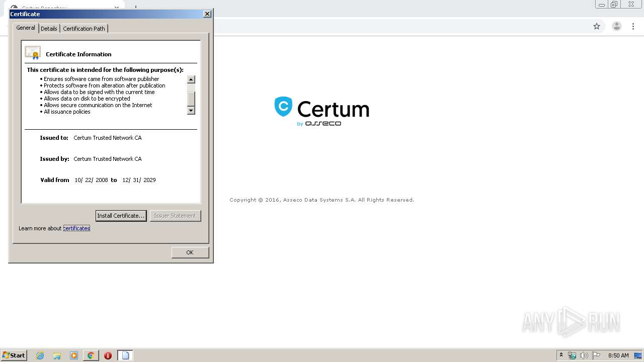The image size is (644, 362).
Task: Click 'Allows secure communication on the Internet'
Action: [98, 105]
